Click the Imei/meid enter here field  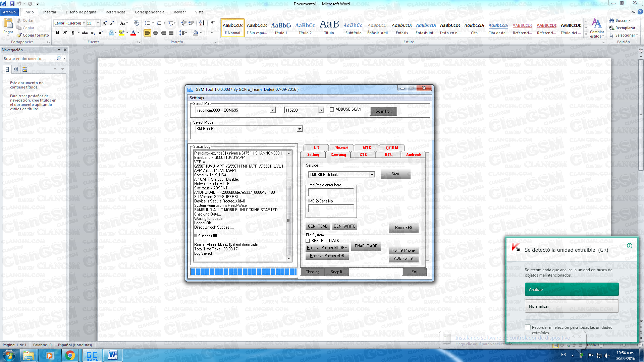(x=331, y=192)
